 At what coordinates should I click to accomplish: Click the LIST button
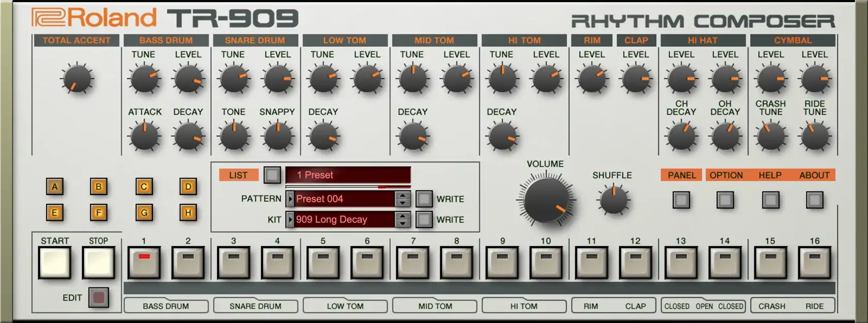(238, 175)
